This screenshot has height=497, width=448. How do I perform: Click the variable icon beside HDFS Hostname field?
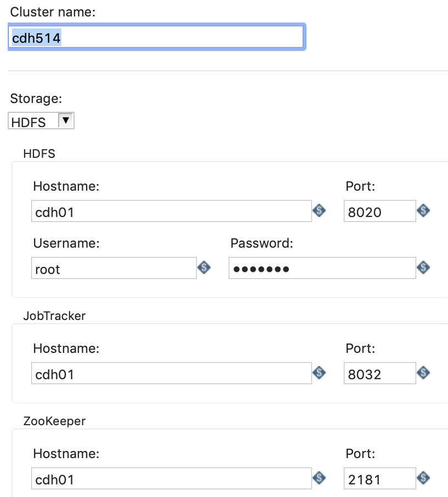[319, 211]
